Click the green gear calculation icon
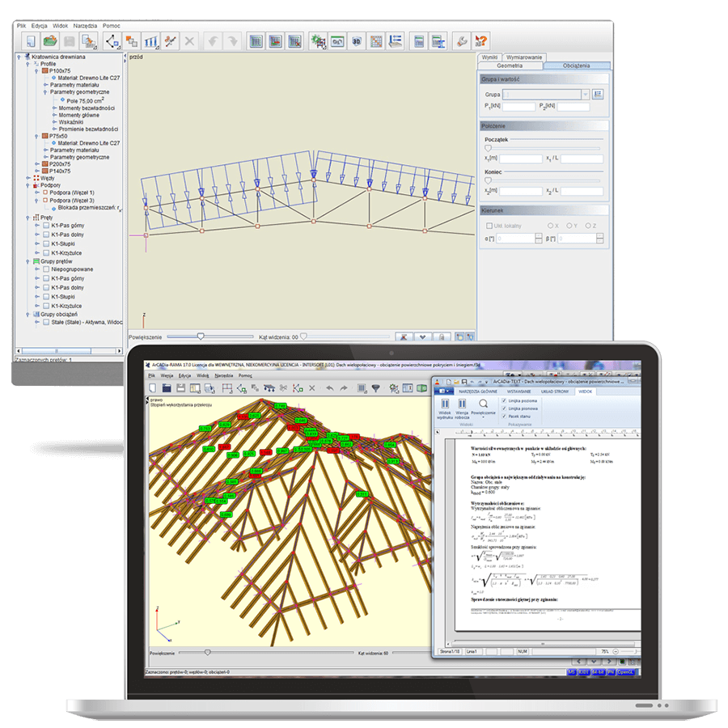 click(x=318, y=41)
